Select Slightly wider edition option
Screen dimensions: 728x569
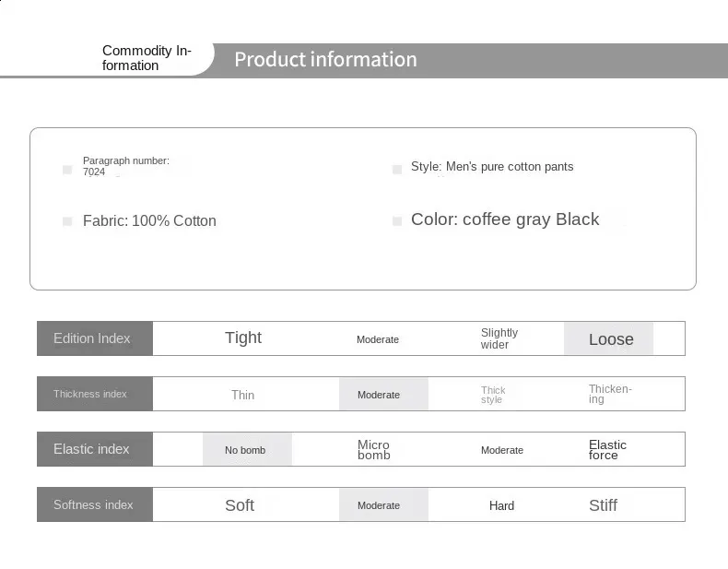click(499, 338)
